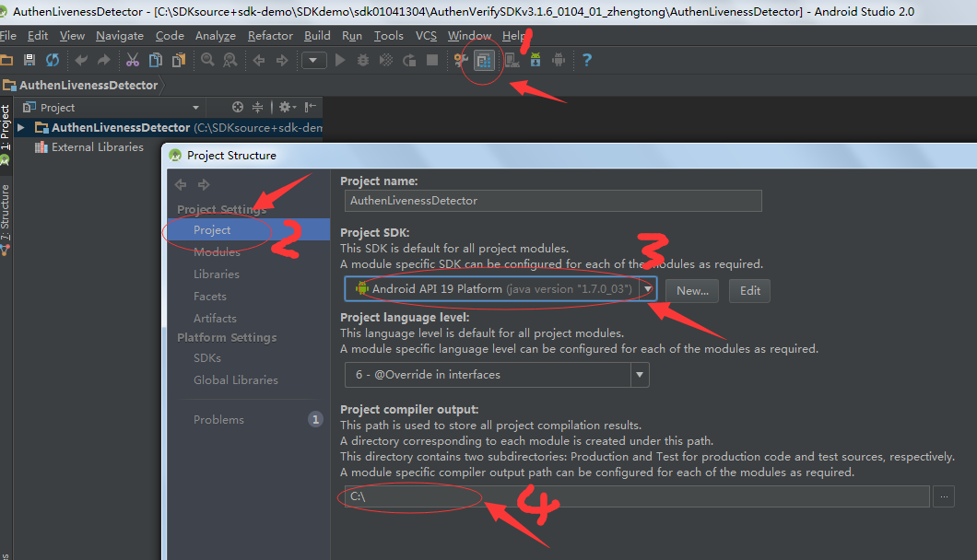
Task: Click the Redo arrow in toolbar
Action: (104, 60)
